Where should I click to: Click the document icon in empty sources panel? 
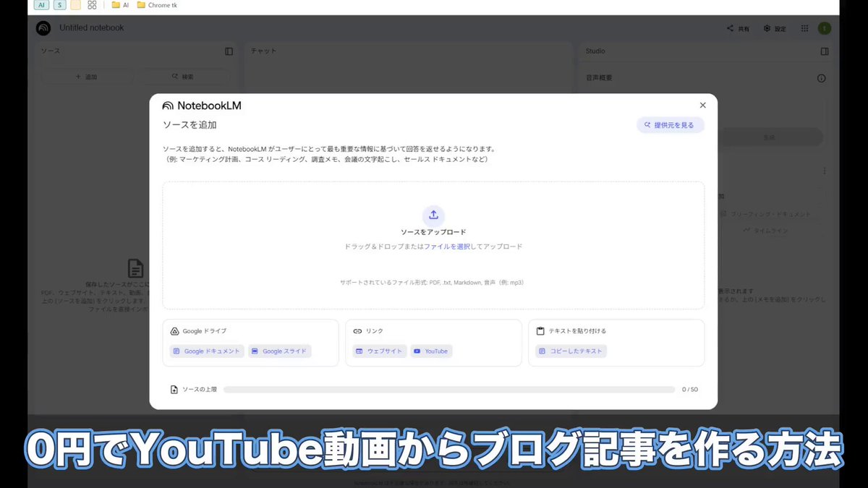(x=135, y=269)
